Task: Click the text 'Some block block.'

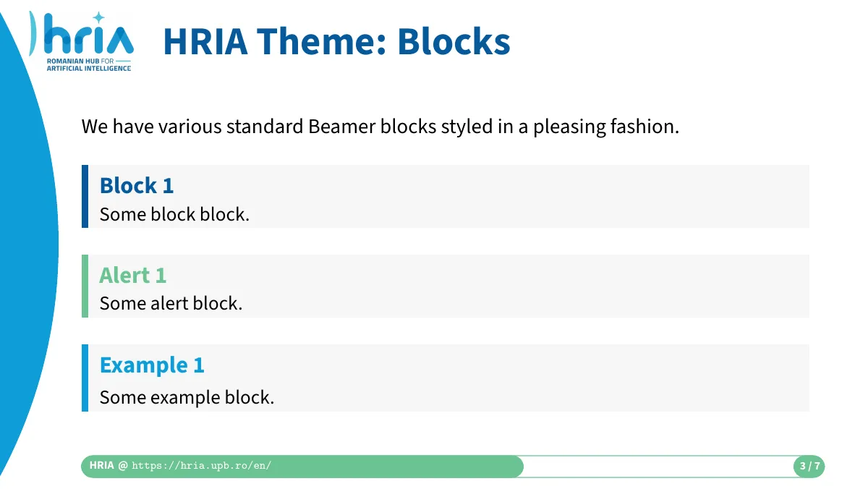Action: coord(174,214)
